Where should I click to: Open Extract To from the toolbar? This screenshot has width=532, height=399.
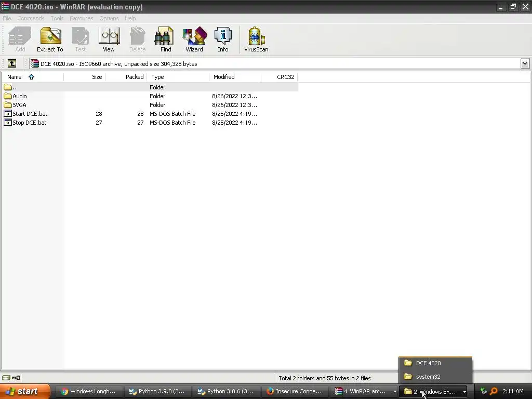pos(50,39)
